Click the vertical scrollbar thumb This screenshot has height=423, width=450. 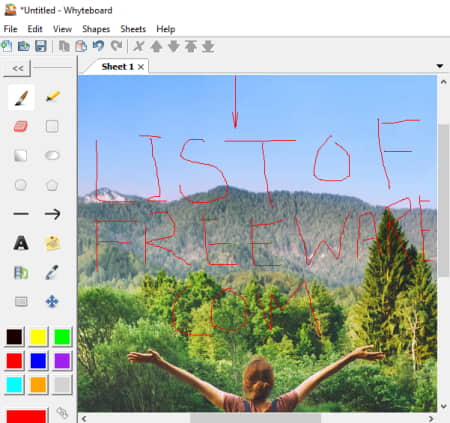click(x=444, y=200)
